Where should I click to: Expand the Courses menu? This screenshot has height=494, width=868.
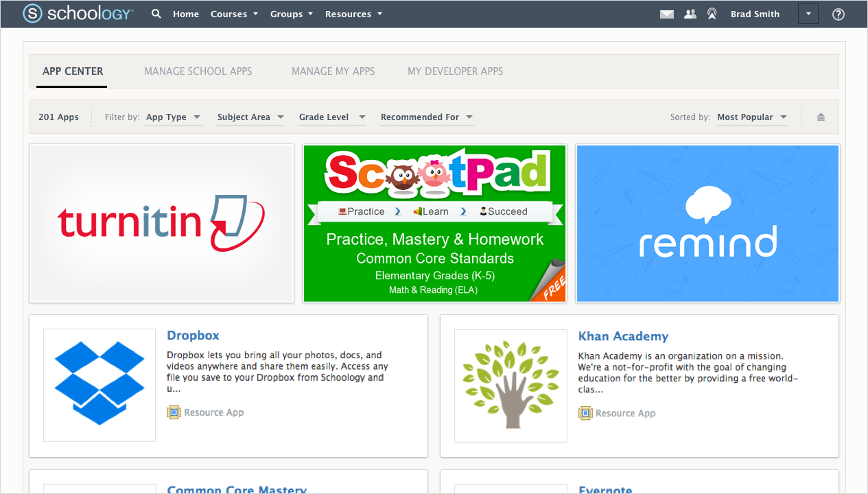click(x=235, y=14)
